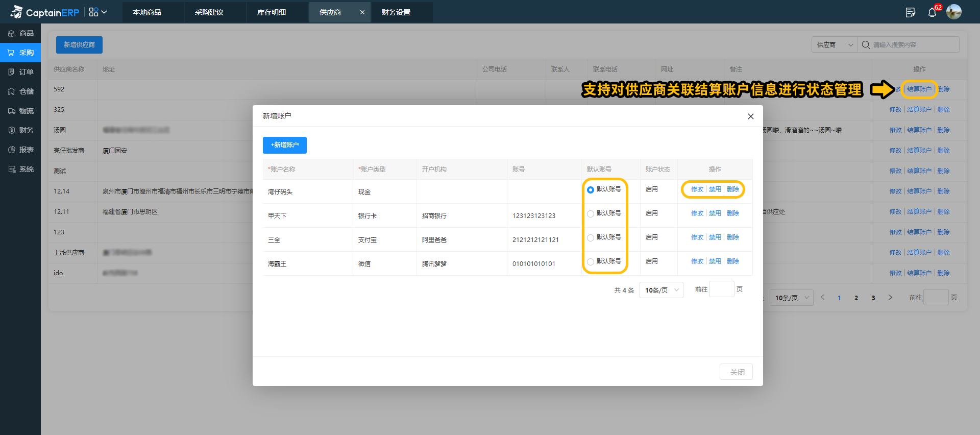Open 商品 in the sidebar
Viewport: 980px width, 435px height.
pos(20,33)
